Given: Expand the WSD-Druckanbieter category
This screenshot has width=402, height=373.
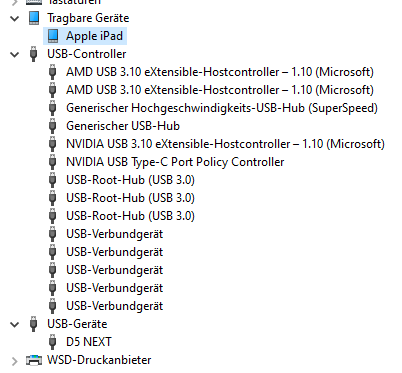Looking at the screenshot, I should click(15, 361).
